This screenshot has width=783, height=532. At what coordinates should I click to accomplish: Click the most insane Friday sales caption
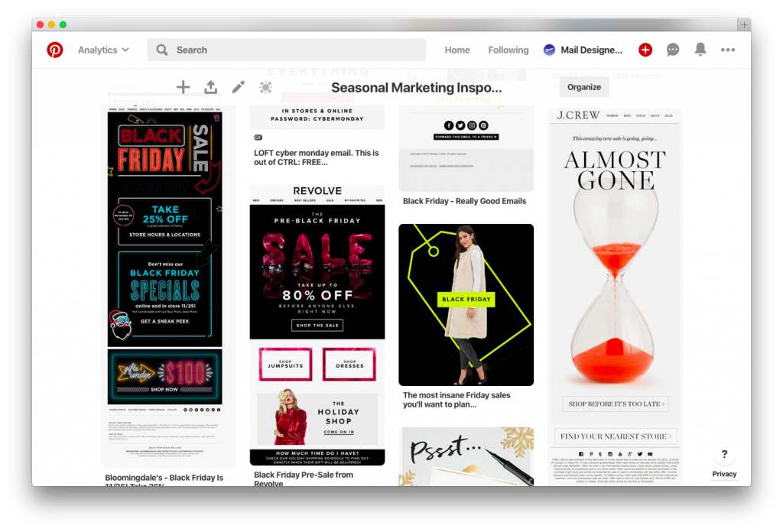[456, 400]
